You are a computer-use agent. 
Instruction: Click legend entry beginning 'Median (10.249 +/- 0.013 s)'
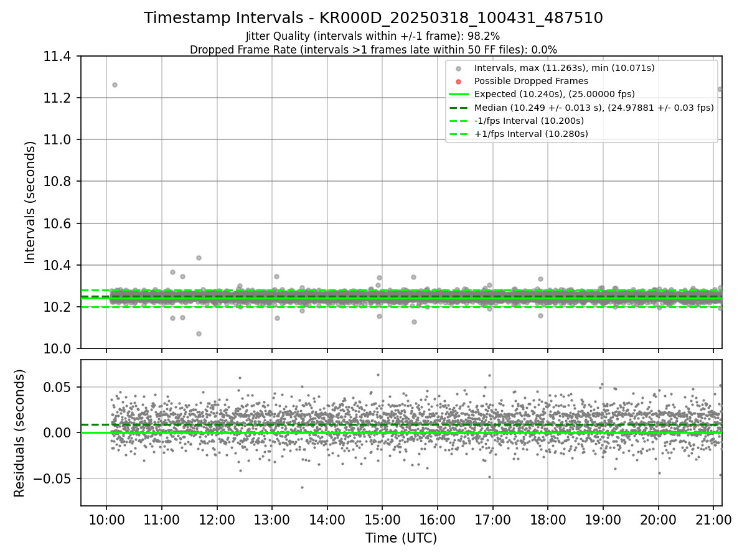pyautogui.click(x=594, y=107)
